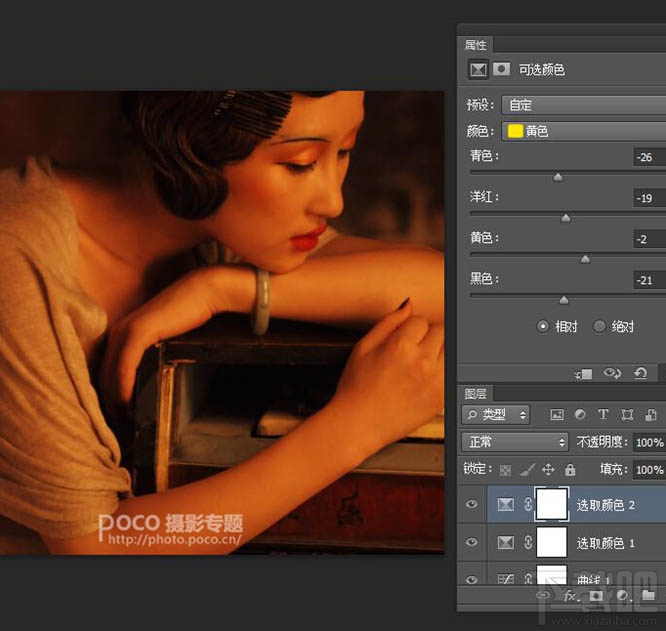666x631 pixels.
Task: Lock image pixels brush icon
Action: (527, 470)
